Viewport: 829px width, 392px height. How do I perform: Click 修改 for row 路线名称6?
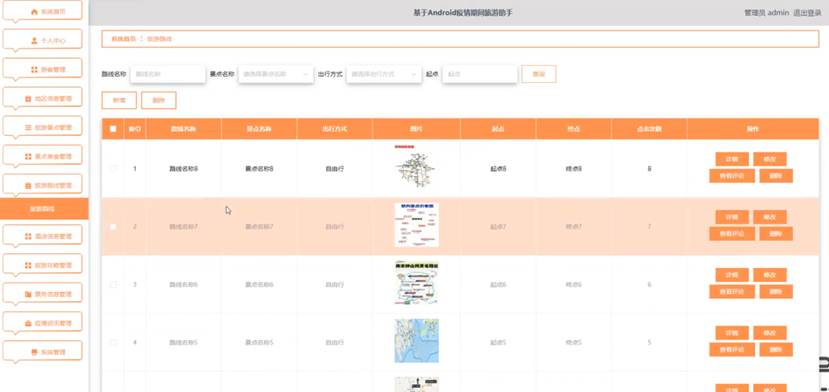pyautogui.click(x=770, y=275)
